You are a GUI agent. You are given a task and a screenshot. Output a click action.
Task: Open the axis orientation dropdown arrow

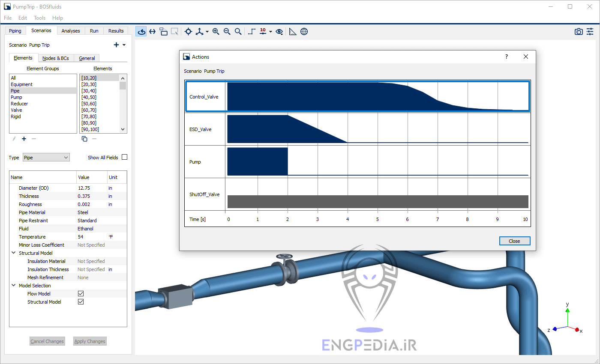(207, 32)
